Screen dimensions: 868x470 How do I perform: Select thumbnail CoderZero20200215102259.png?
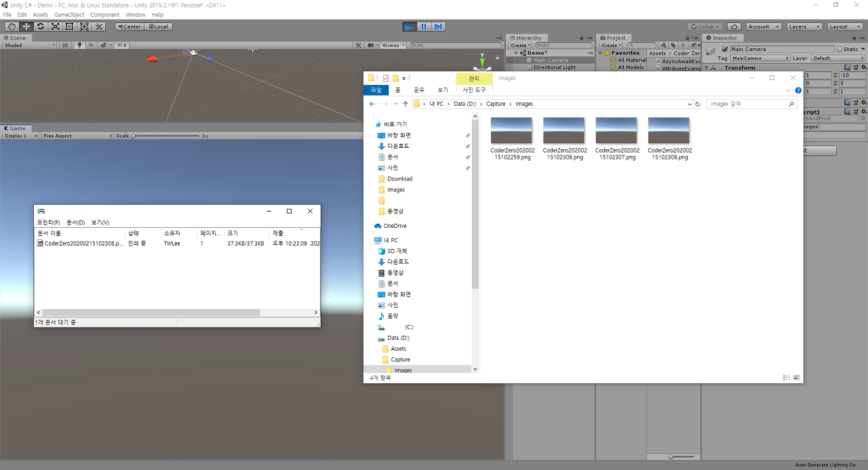click(512, 139)
